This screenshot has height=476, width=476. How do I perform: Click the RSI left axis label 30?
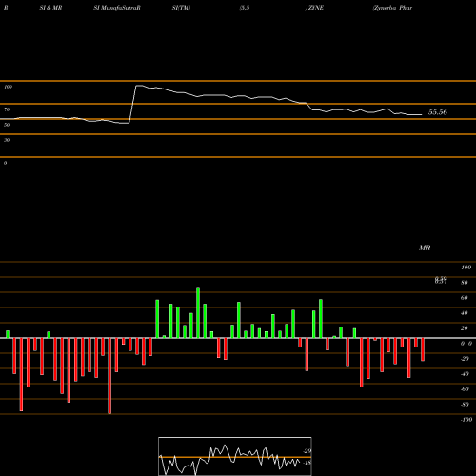point(7,140)
